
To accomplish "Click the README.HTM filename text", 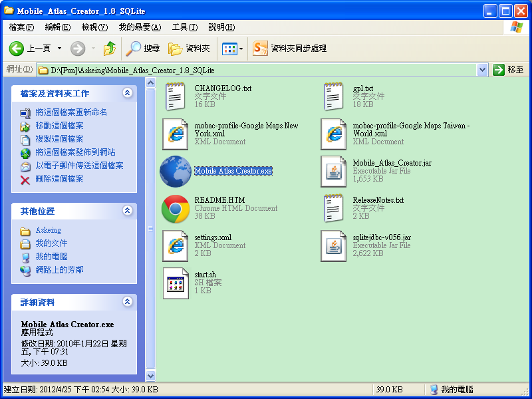I will tap(219, 200).
